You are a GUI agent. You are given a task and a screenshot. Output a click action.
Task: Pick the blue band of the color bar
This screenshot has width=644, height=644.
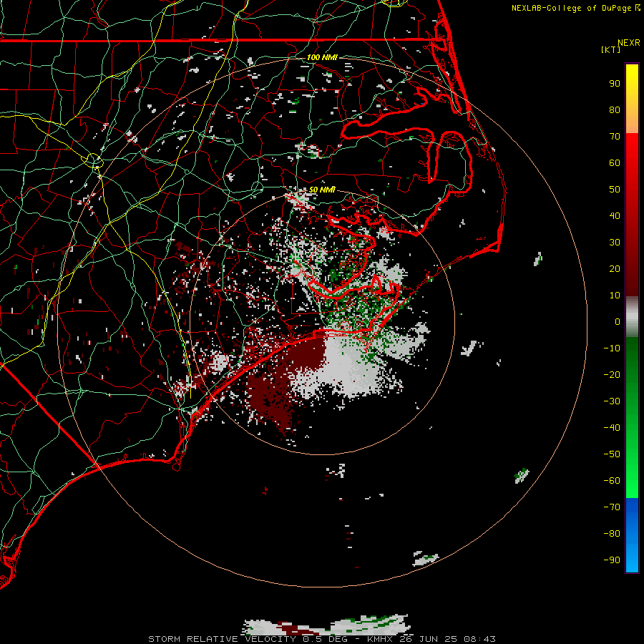coord(632,535)
